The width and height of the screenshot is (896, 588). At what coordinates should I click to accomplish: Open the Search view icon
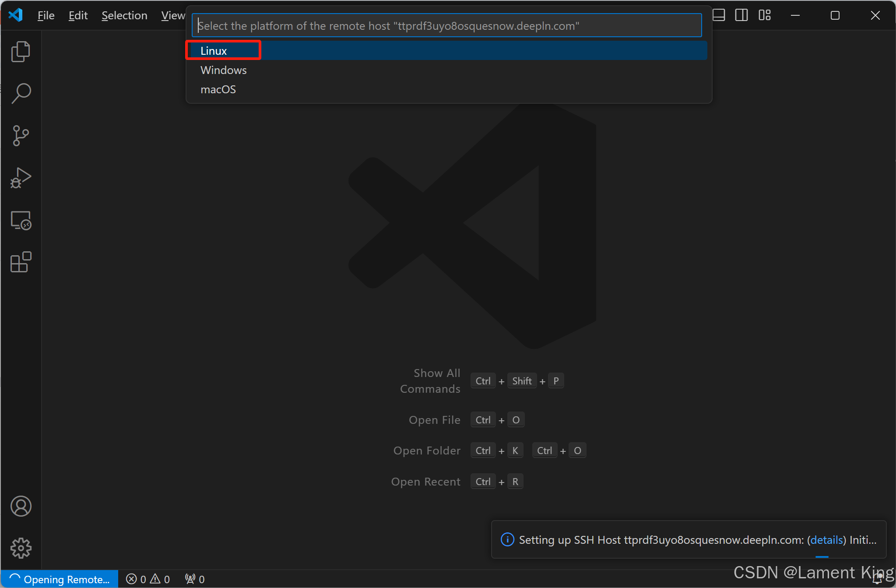tap(21, 93)
